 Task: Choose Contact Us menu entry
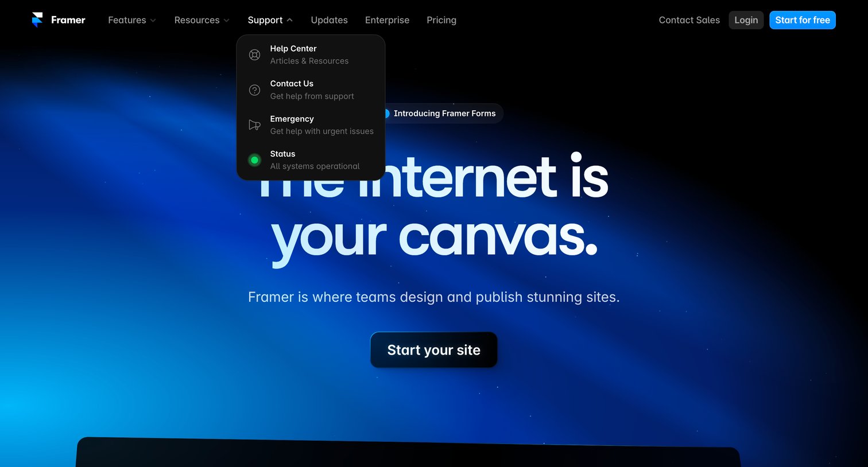[311, 90]
